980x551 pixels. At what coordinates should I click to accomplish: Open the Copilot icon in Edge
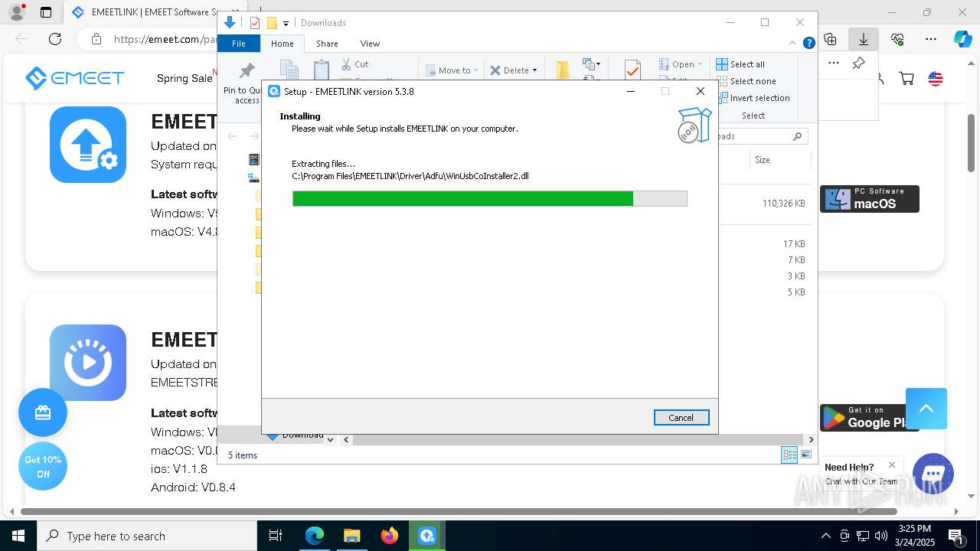point(962,39)
